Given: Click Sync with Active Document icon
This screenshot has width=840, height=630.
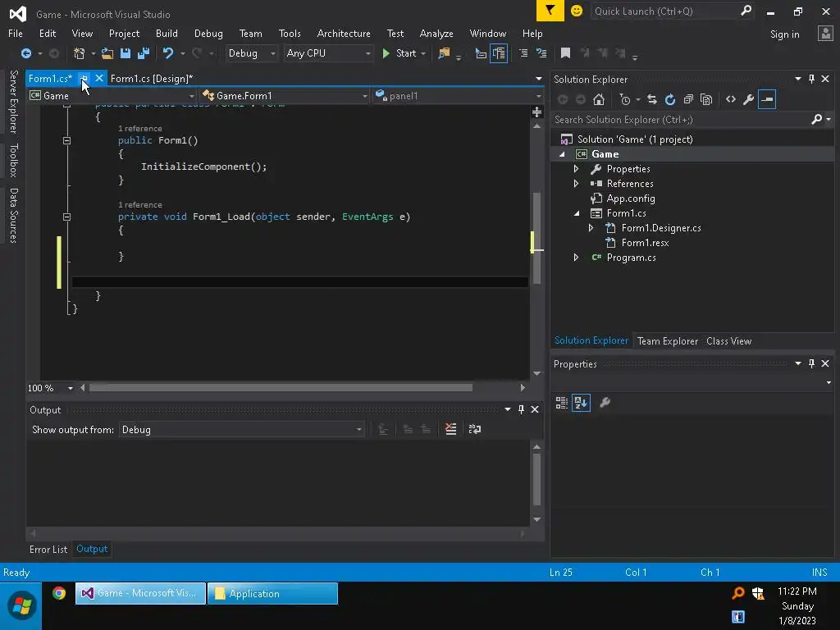Looking at the screenshot, I should [x=652, y=99].
